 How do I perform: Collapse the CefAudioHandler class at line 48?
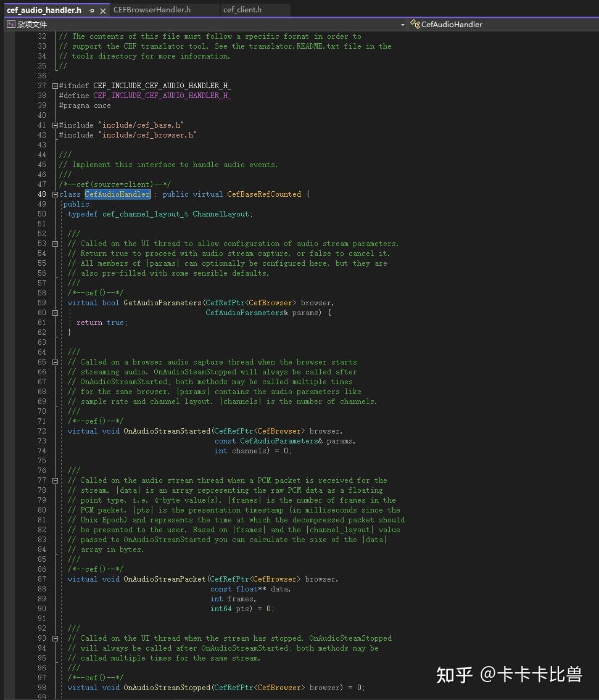pos(55,194)
